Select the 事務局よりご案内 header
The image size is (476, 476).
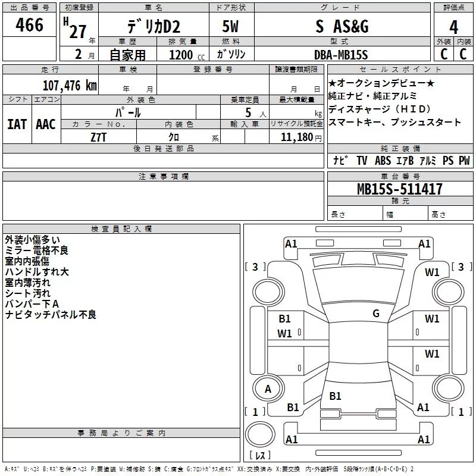pyautogui.click(x=121, y=433)
